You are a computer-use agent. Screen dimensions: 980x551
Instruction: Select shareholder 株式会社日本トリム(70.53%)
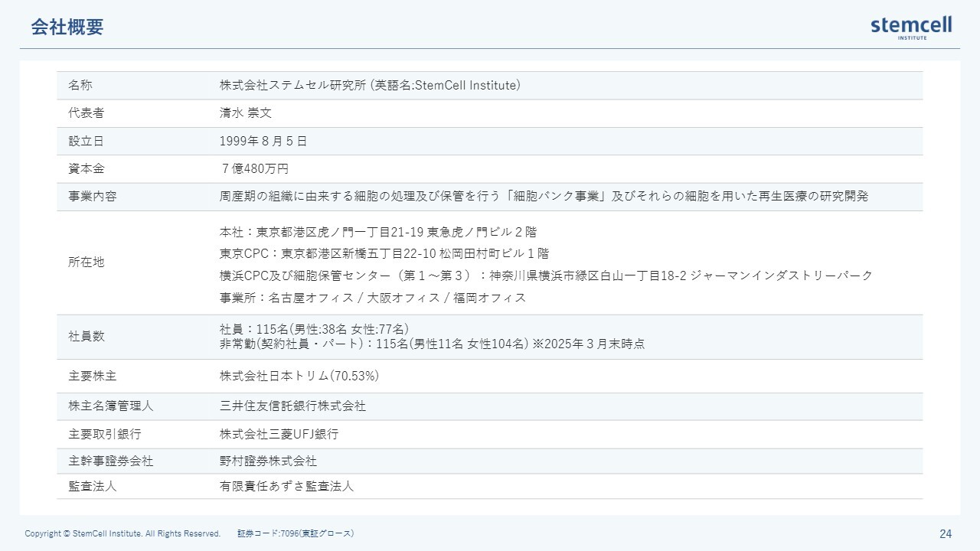pyautogui.click(x=299, y=377)
